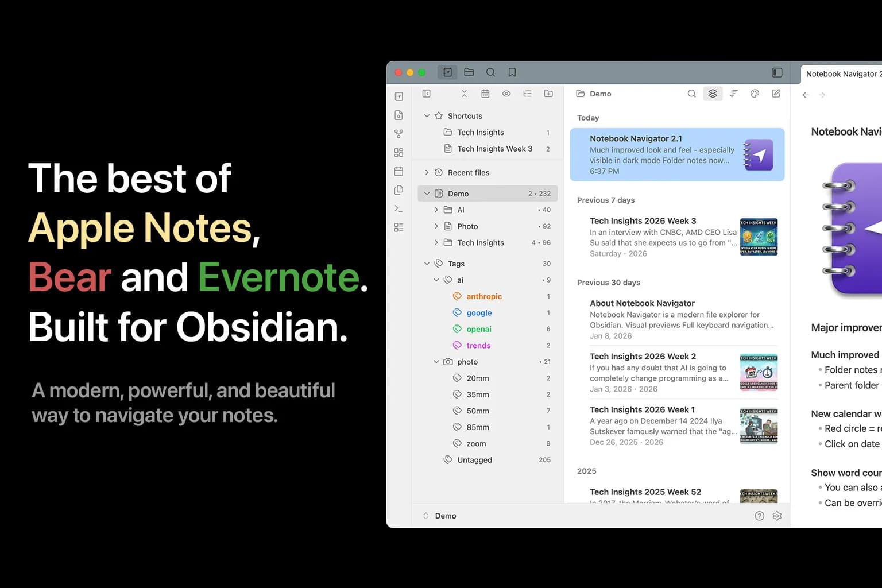
Task: Switch to the Notebook Navigator editor tab
Action: pyautogui.click(x=842, y=74)
